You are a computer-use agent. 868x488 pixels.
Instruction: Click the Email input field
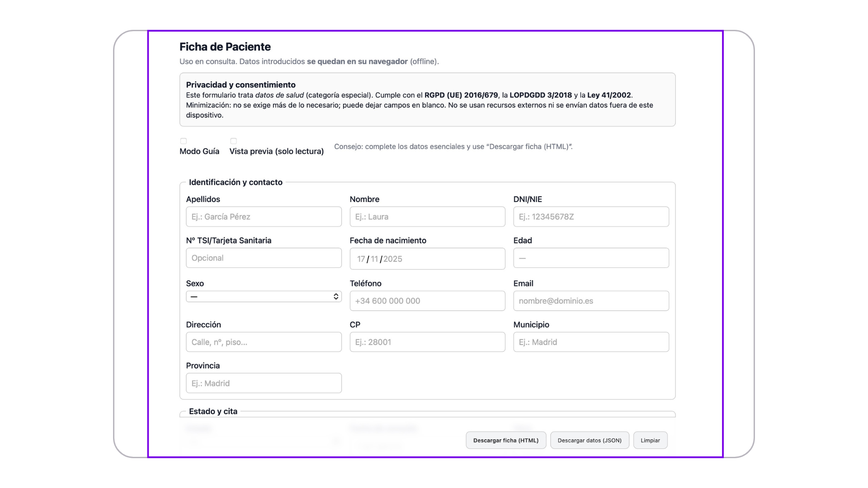[x=591, y=301]
